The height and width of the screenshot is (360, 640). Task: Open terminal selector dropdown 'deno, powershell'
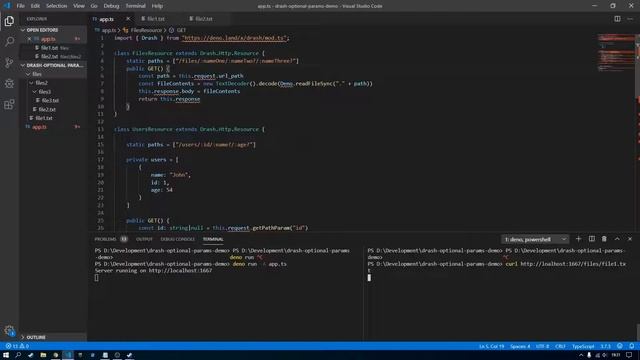coord(534,239)
